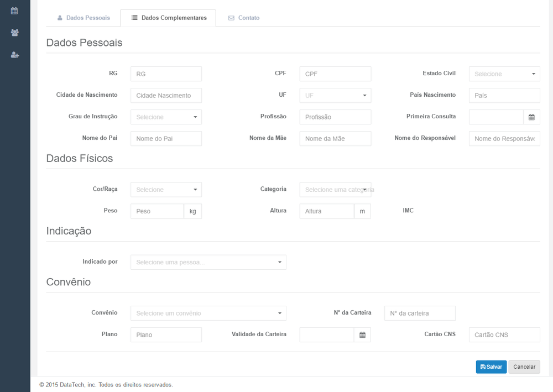Open the calendar icon in the sidebar
This screenshot has height=392, width=553.
(15, 11)
